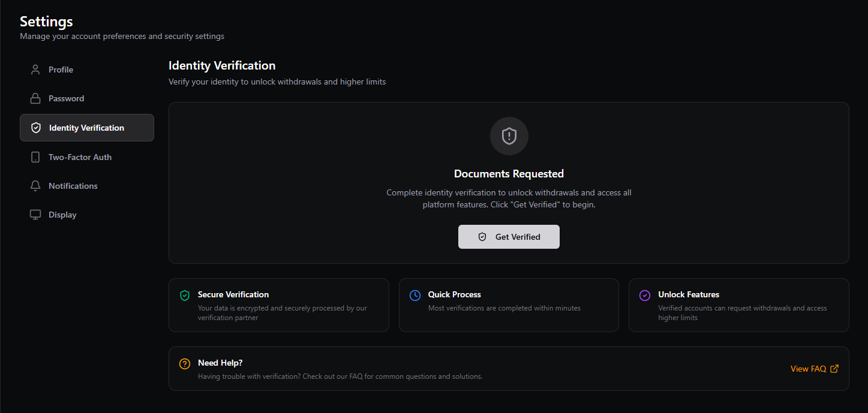Click shield icon inside Get Verified button
Image resolution: width=868 pixels, height=413 pixels.
click(x=482, y=237)
